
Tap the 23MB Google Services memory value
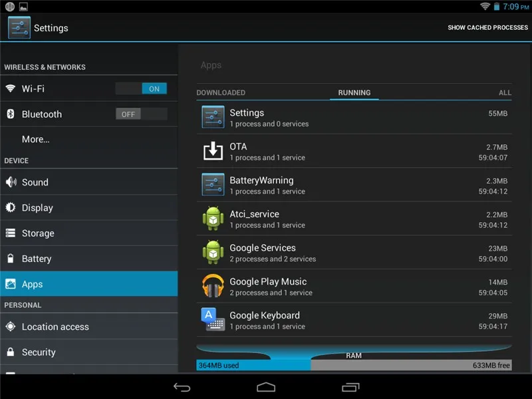pos(497,248)
